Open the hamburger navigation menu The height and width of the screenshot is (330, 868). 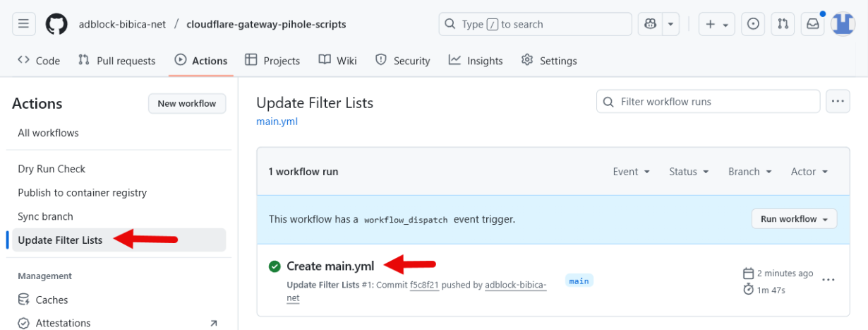pyautogui.click(x=23, y=24)
